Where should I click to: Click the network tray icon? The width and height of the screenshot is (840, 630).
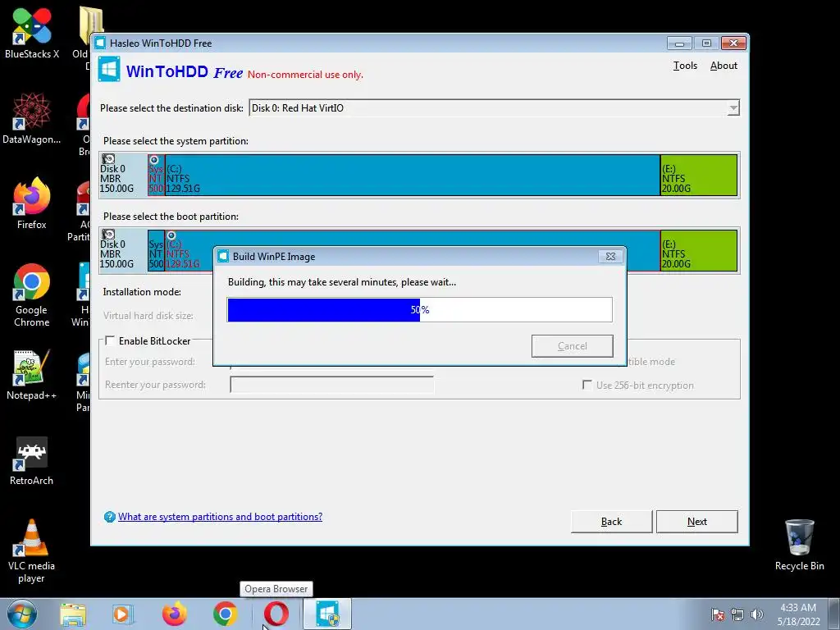click(737, 614)
